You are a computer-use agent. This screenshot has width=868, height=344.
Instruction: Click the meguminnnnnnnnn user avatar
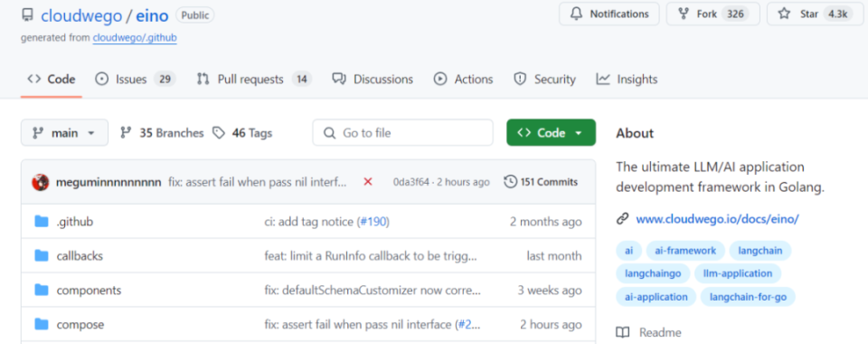pyautogui.click(x=41, y=182)
